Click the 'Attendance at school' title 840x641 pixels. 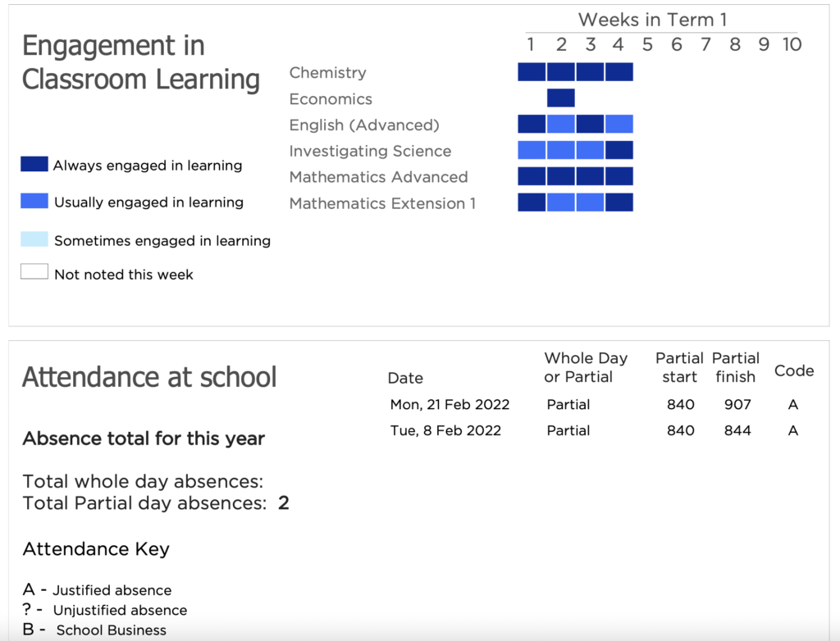[x=149, y=377]
